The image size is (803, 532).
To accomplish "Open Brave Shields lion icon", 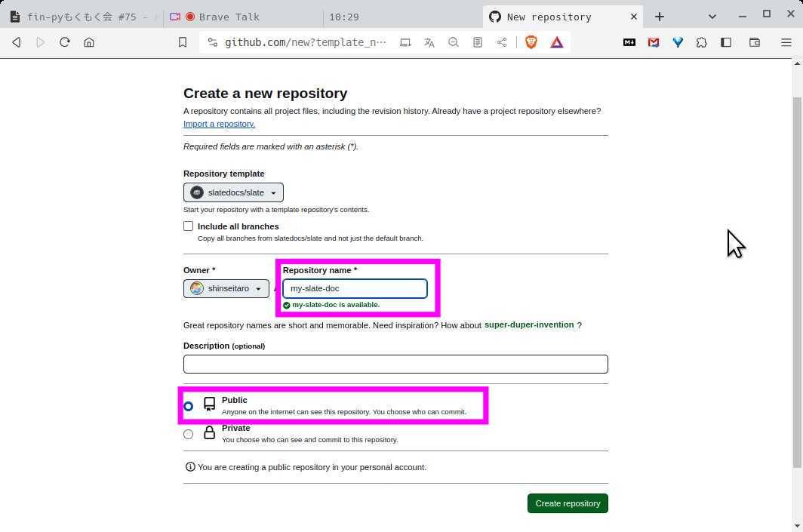I will pos(531,42).
